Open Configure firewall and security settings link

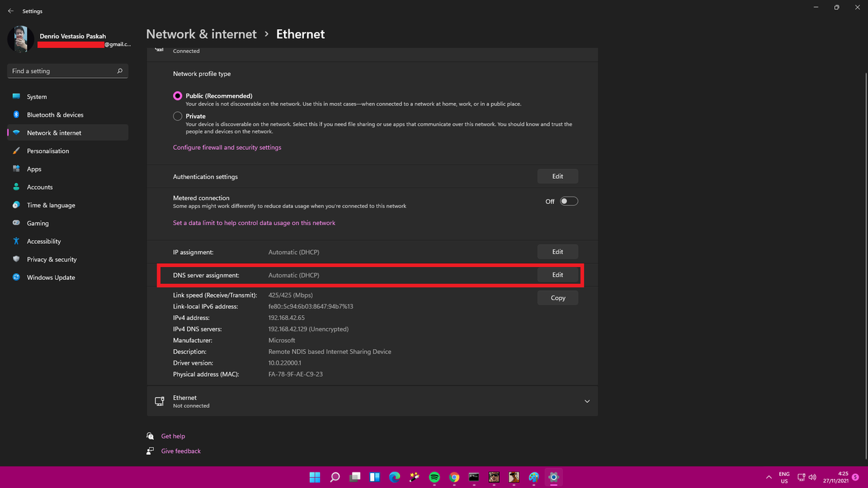pos(227,148)
